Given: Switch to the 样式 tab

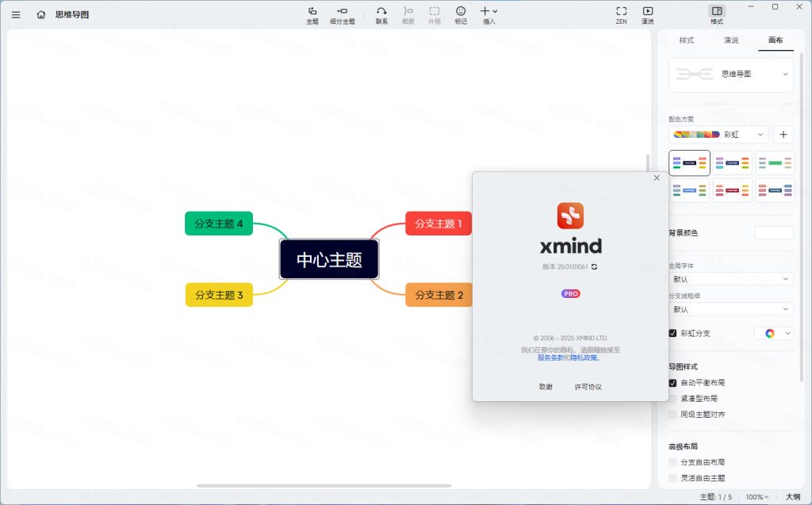Looking at the screenshot, I should point(687,40).
